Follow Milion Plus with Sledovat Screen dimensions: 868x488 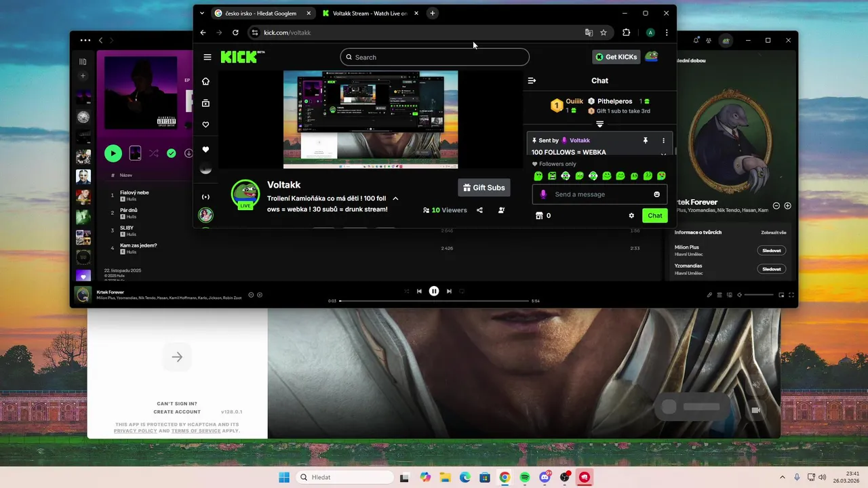pos(771,251)
